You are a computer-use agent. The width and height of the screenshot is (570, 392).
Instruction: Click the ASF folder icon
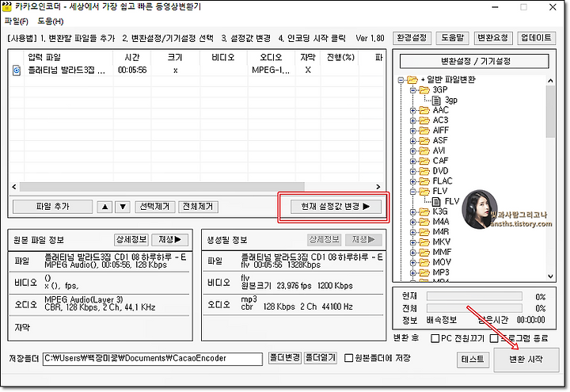(424, 140)
